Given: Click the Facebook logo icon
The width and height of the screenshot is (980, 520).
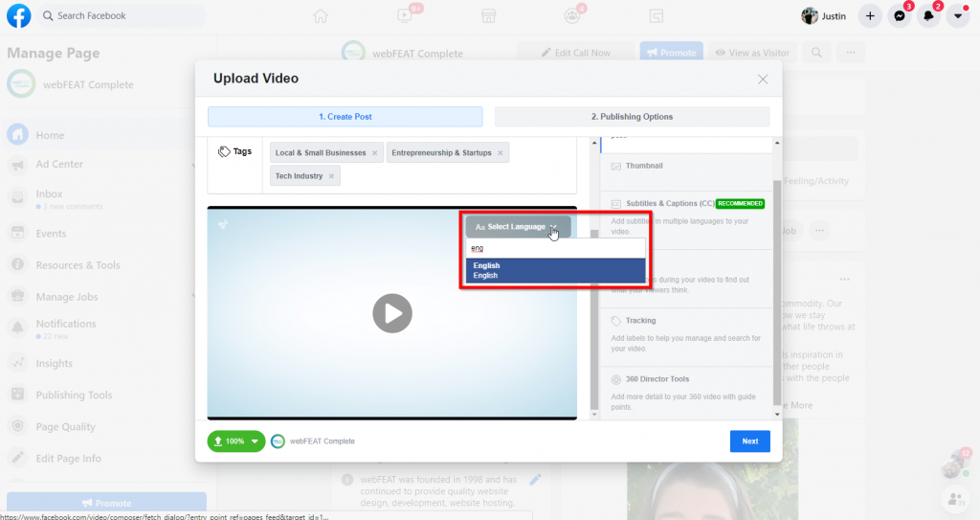Looking at the screenshot, I should 19,15.
